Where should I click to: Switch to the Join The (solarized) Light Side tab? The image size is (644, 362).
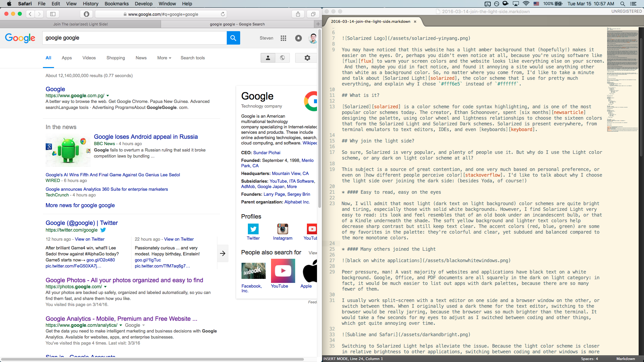point(80,24)
